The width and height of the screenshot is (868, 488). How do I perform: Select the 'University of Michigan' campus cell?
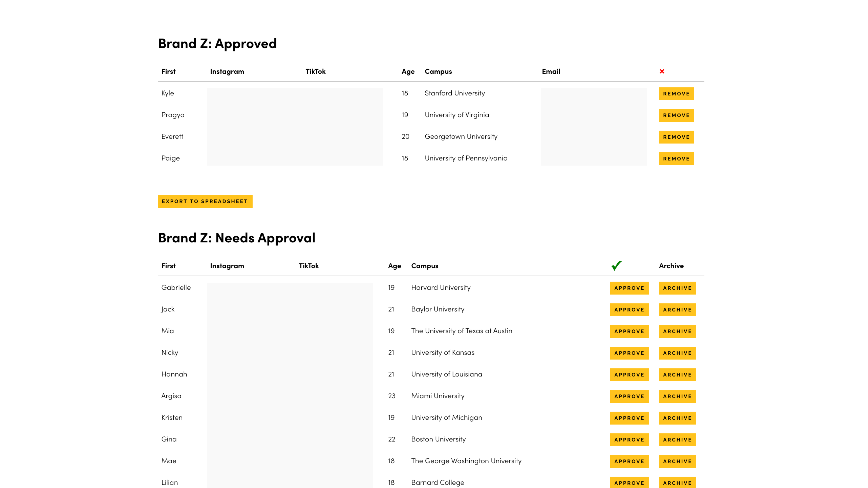pyautogui.click(x=447, y=418)
